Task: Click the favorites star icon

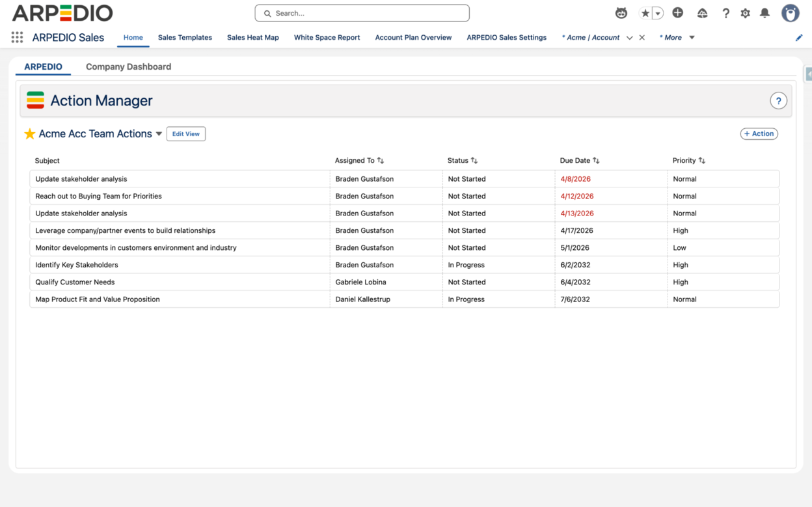Action: pos(645,13)
